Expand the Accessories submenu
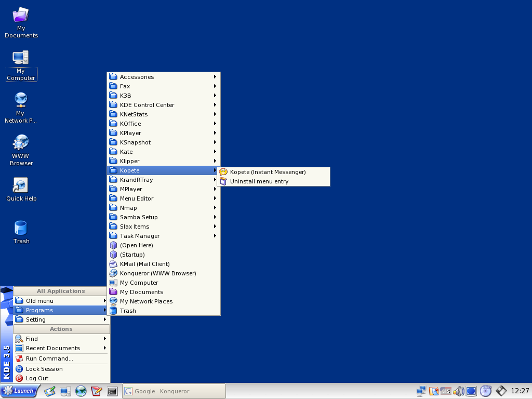 (164, 77)
